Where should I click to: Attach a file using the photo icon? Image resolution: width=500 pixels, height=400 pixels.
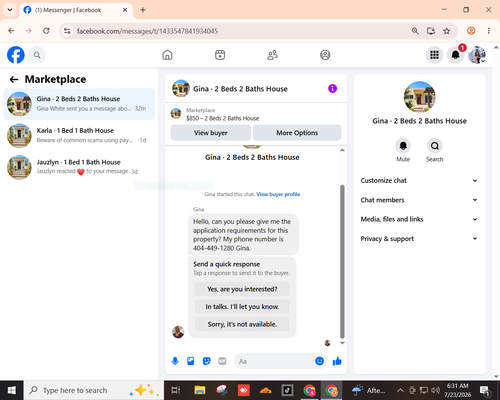click(x=191, y=361)
